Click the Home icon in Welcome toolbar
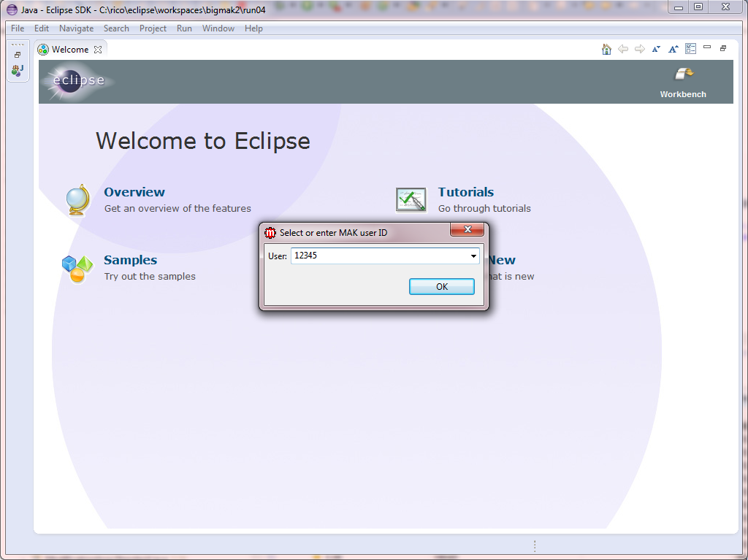The height and width of the screenshot is (560, 748). click(x=606, y=49)
